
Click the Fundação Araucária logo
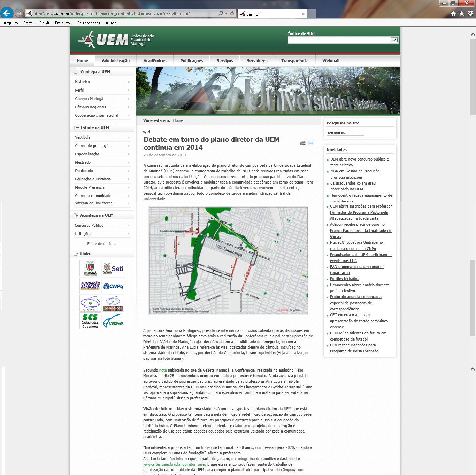[x=91, y=286]
